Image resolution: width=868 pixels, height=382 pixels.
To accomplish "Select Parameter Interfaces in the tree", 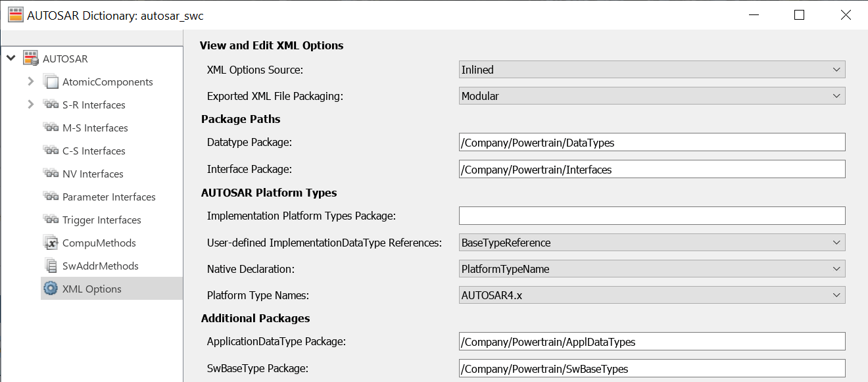I will click(108, 197).
